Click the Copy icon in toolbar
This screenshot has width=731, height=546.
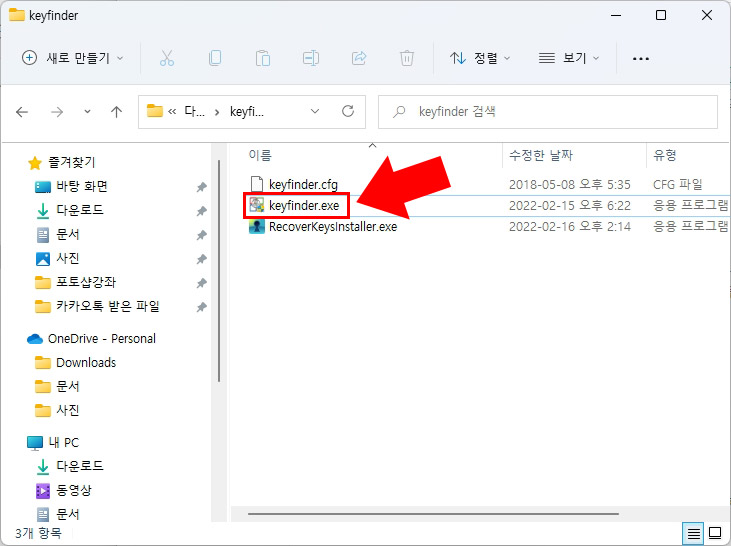click(215, 58)
